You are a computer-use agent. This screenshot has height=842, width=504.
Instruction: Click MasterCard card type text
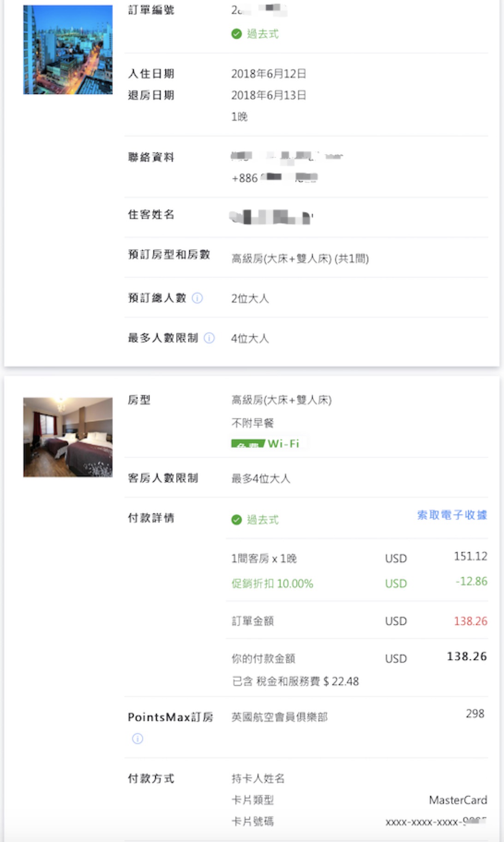[x=458, y=800]
